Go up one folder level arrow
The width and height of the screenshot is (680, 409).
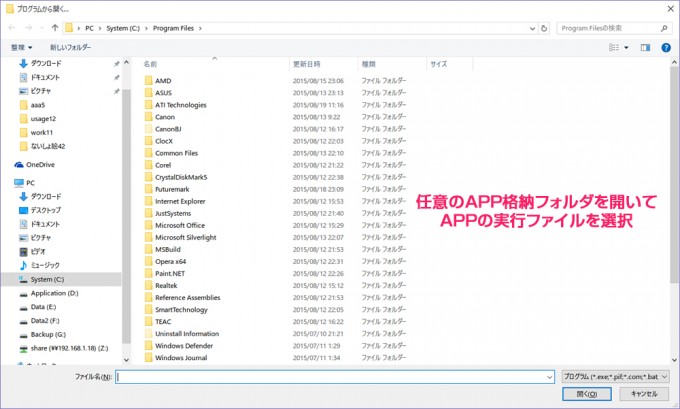point(55,28)
